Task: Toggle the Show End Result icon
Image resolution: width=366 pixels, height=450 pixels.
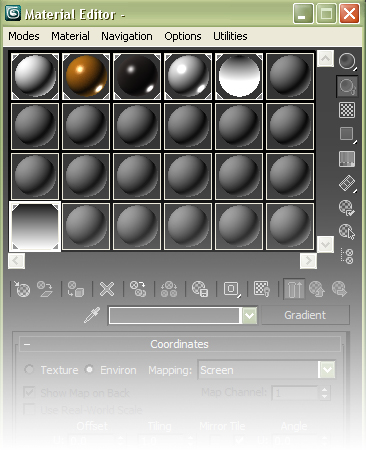Action: [294, 289]
